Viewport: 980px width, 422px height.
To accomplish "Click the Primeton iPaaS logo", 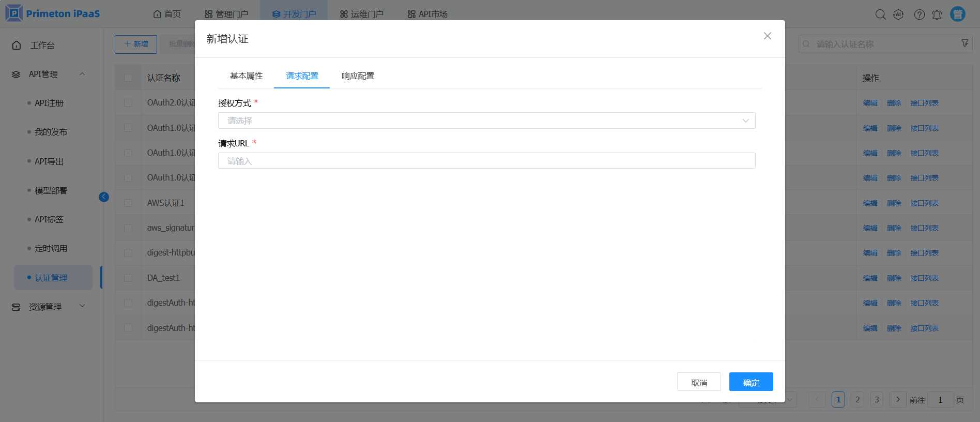I will 53,13.
